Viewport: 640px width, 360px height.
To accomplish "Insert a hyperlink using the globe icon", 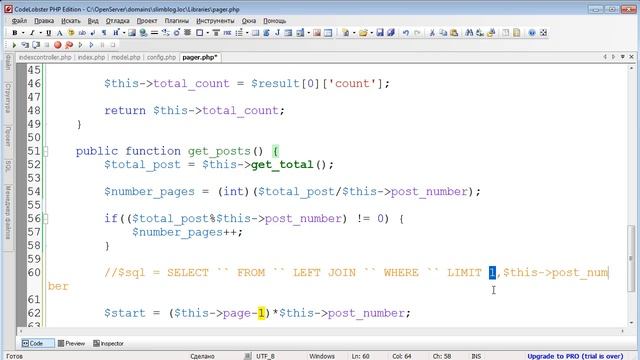I will [x=143, y=33].
